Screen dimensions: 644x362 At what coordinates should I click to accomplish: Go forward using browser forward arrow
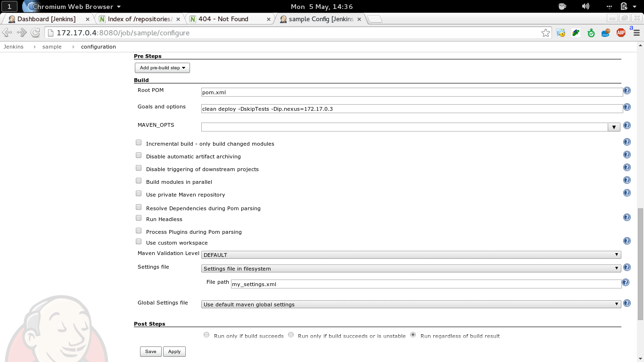click(x=22, y=33)
